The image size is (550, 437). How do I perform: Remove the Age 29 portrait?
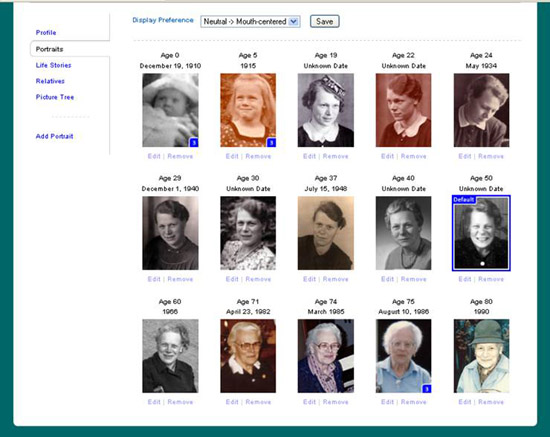click(x=180, y=279)
